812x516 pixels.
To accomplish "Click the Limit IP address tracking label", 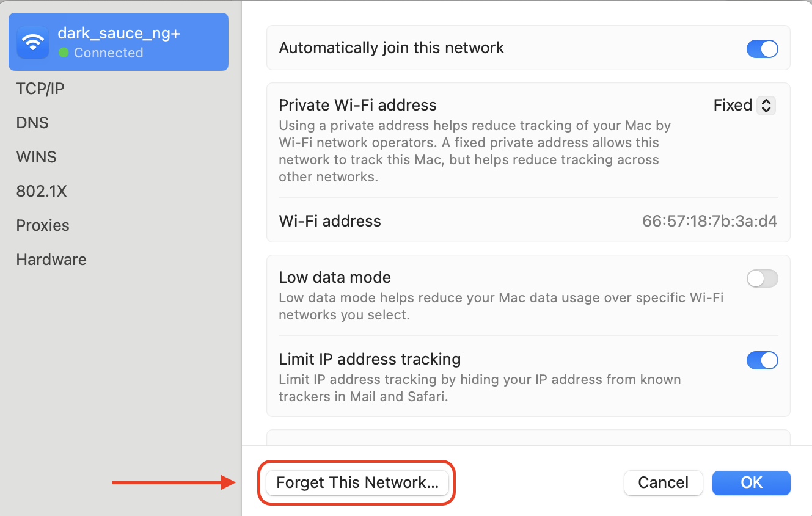I will click(x=370, y=359).
